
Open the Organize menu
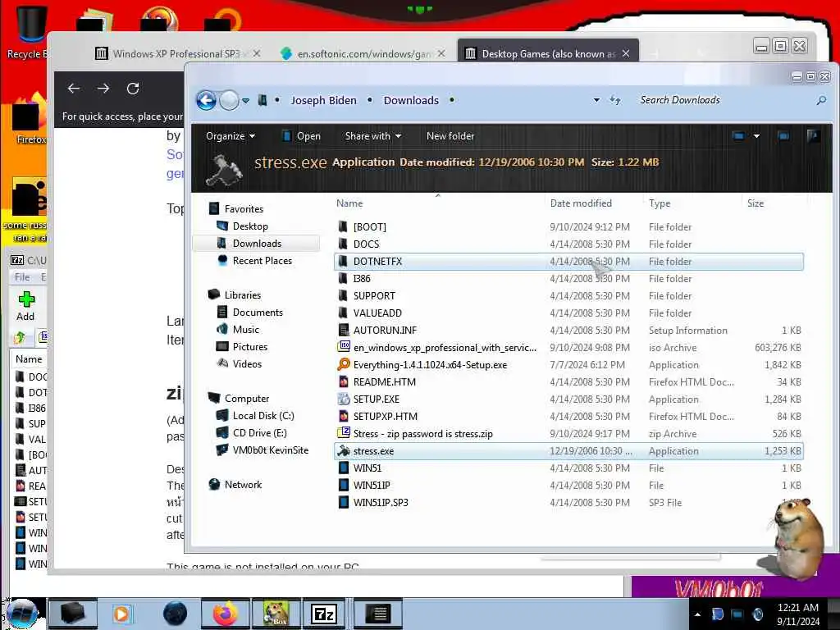pos(231,136)
